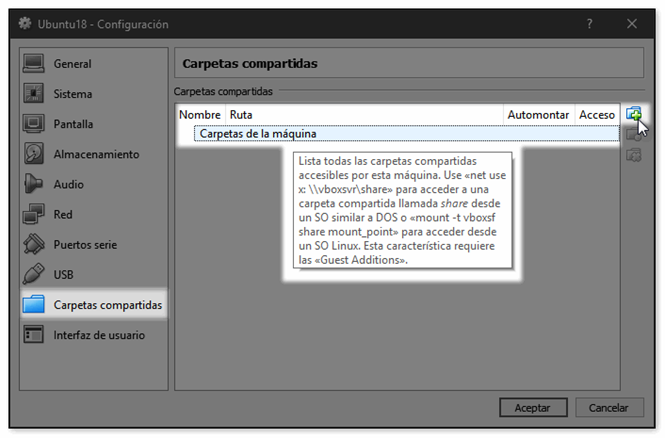
Task: Select the Almacenamiento disk icon
Action: tap(34, 154)
